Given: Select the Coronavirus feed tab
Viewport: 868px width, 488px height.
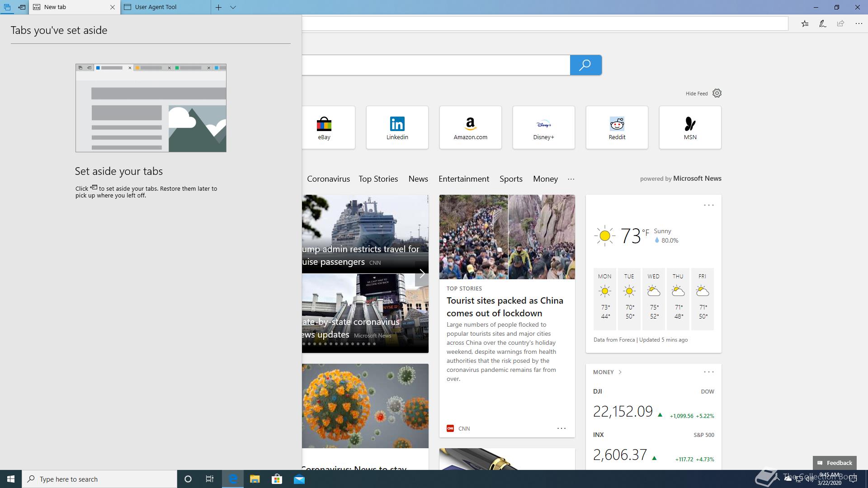Looking at the screenshot, I should point(328,179).
